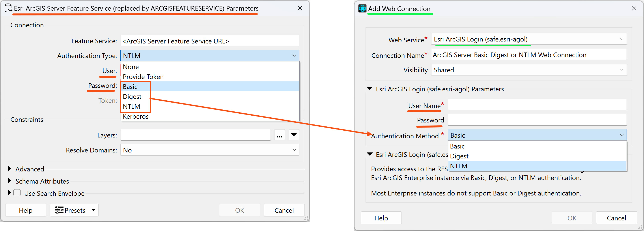This screenshot has height=231, width=644.
Task: Click the Layers black down-arrow button
Action: (294, 135)
